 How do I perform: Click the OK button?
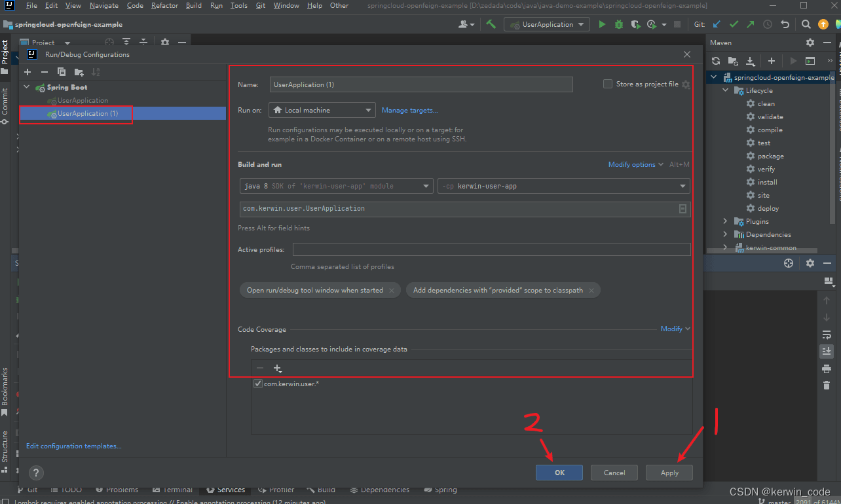[559, 473]
